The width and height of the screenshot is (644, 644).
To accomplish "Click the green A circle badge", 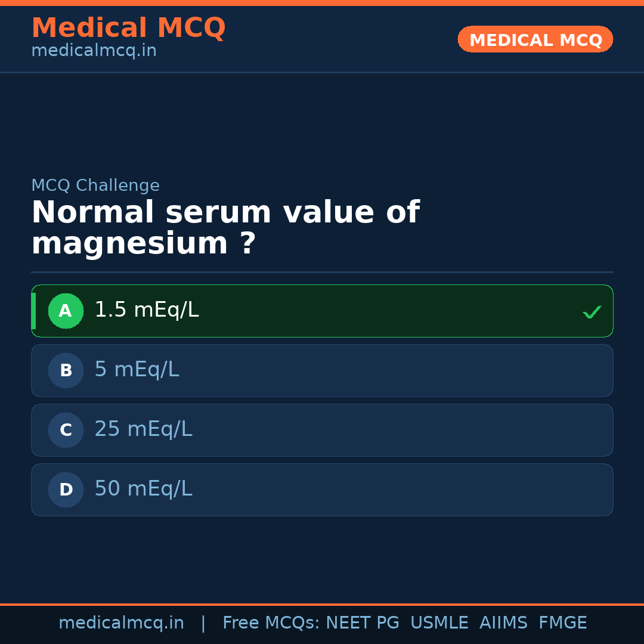I will pos(66,311).
